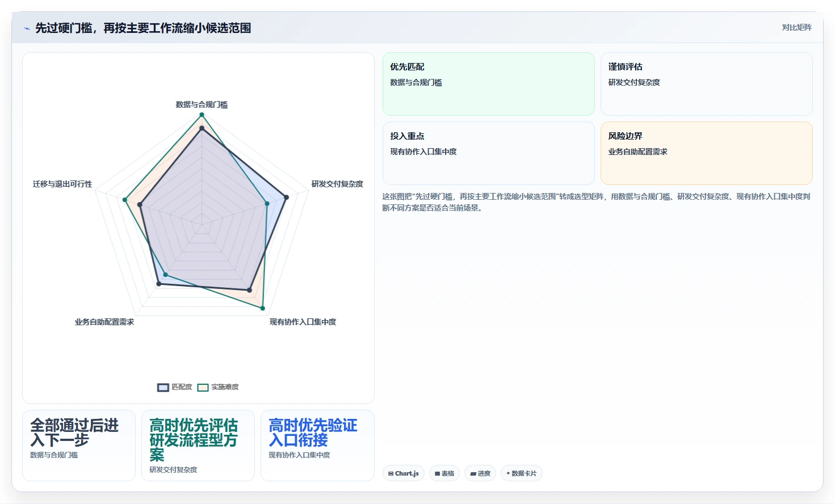835x504 pixels.
Task: Open the 风险边界 matrix card
Action: pyautogui.click(x=707, y=153)
